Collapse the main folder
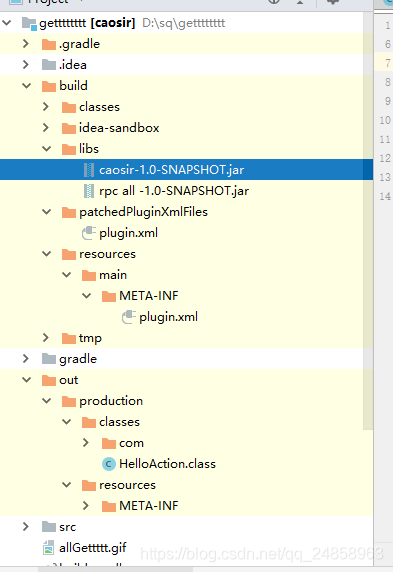Screen dimensions: 393x572 (x=66, y=275)
